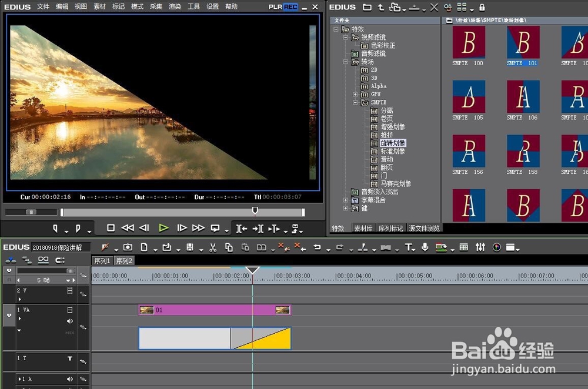Screen dimensions: 588x389
Task: Click the up one level arrow in effects panel
Action: 380,7
